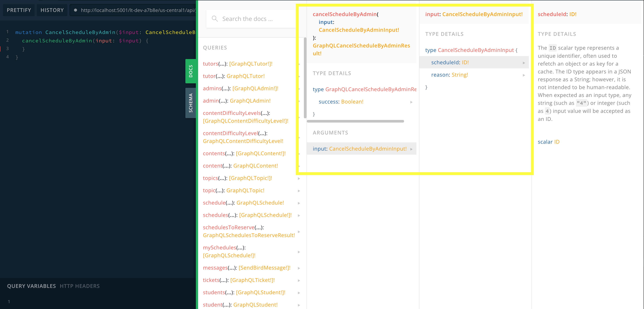
Task: Open the SCHEMA side tab
Action: (190, 103)
